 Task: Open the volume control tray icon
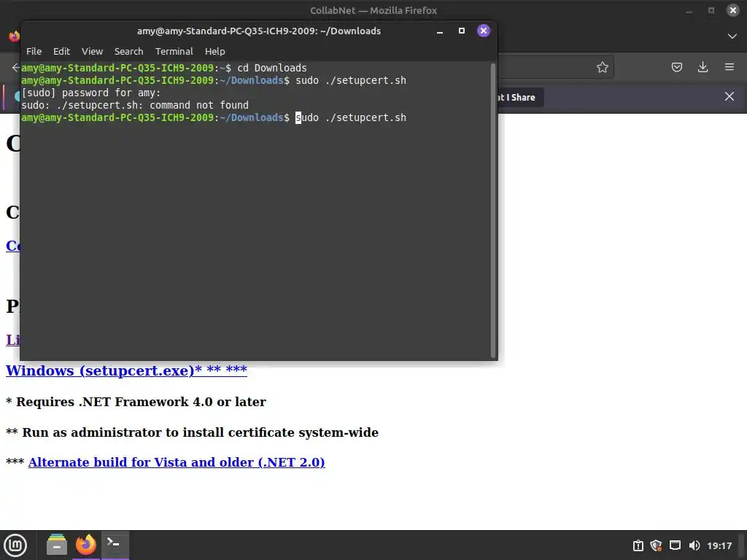pyautogui.click(x=694, y=545)
